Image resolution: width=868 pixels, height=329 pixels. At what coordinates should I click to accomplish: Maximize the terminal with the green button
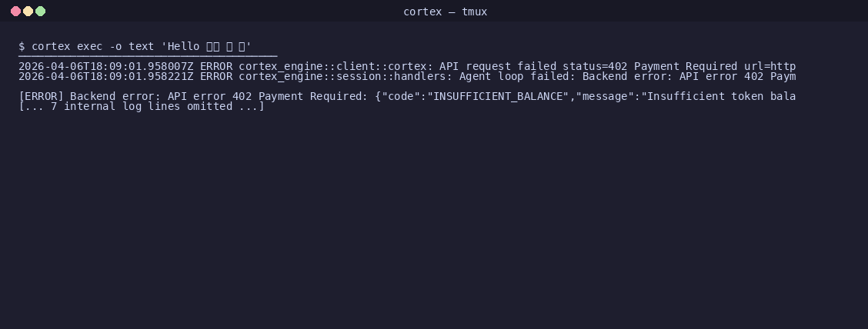tap(41, 11)
